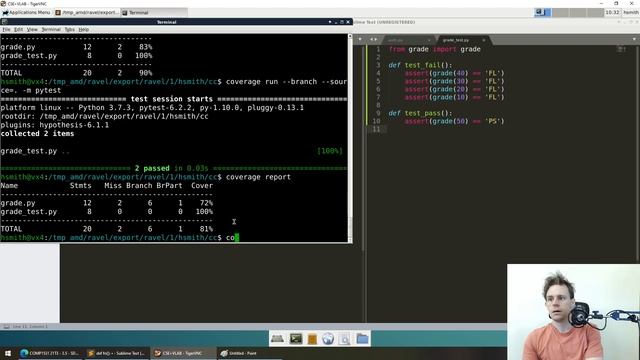Switch to second workspace in the switcher

click(x=560, y=13)
